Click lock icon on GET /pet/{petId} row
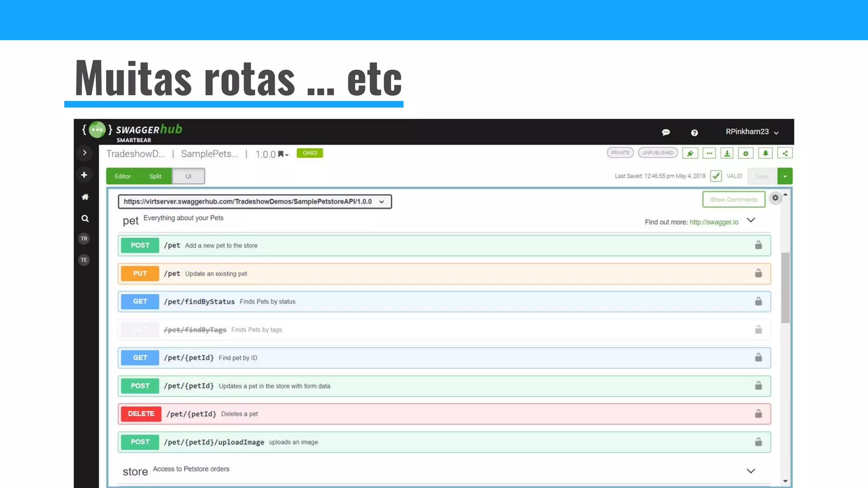868x488 pixels. pos(758,357)
